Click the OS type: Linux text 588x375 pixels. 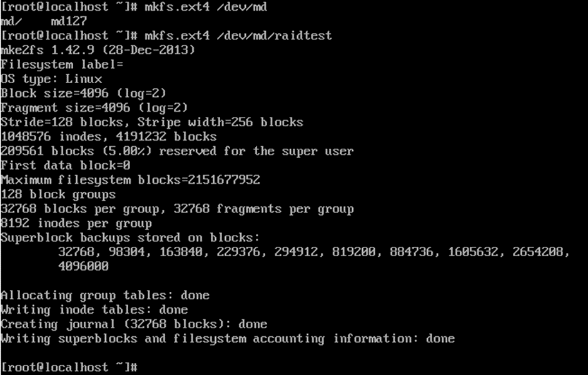(51, 79)
